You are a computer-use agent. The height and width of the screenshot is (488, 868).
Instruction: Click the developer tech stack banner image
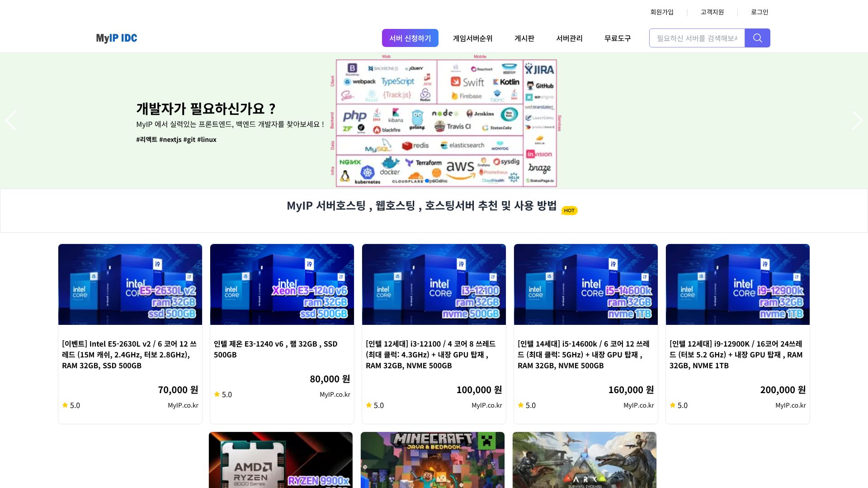(445, 121)
